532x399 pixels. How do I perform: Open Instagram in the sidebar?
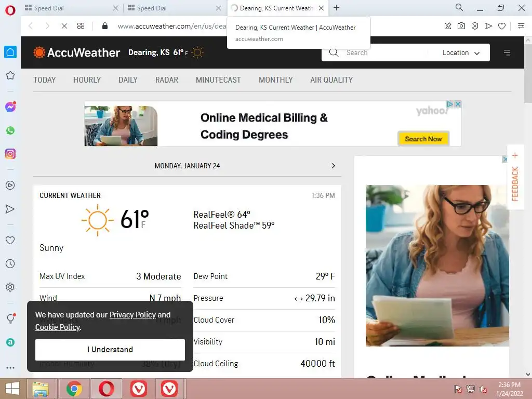point(10,154)
